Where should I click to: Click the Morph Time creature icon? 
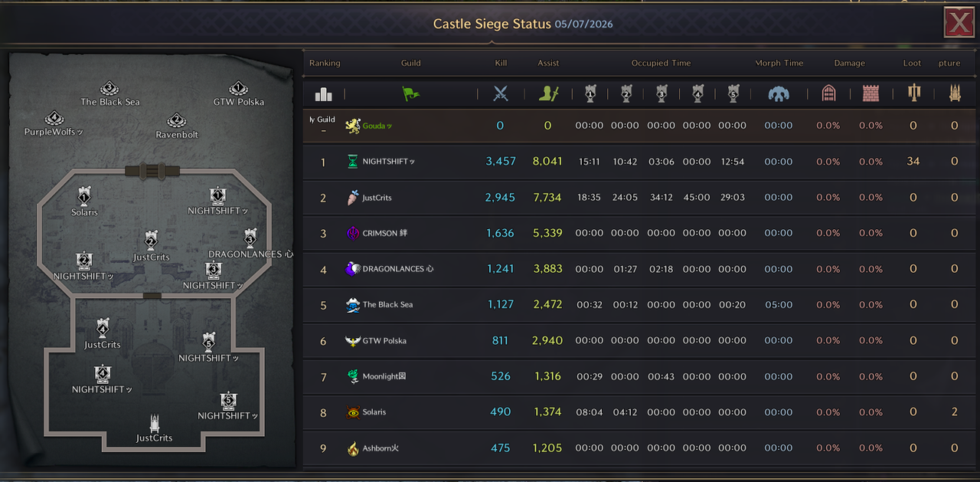pyautogui.click(x=779, y=93)
